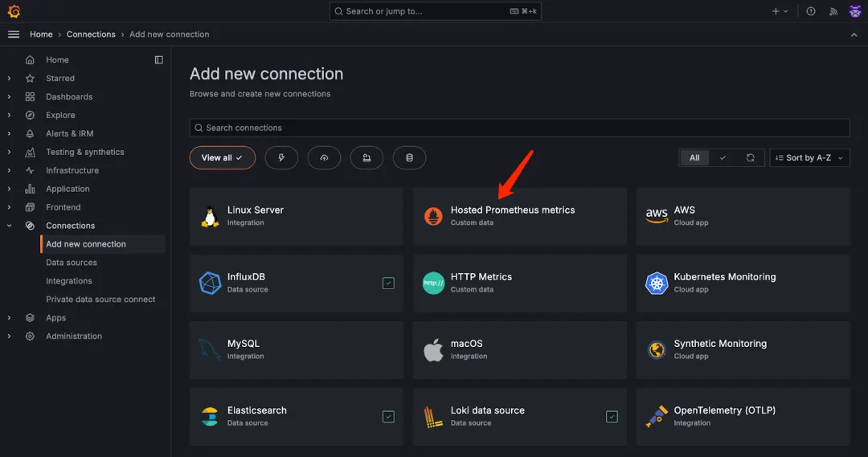Image resolution: width=868 pixels, height=457 pixels.
Task: Open Add new connection in sidebar
Action: click(103, 244)
